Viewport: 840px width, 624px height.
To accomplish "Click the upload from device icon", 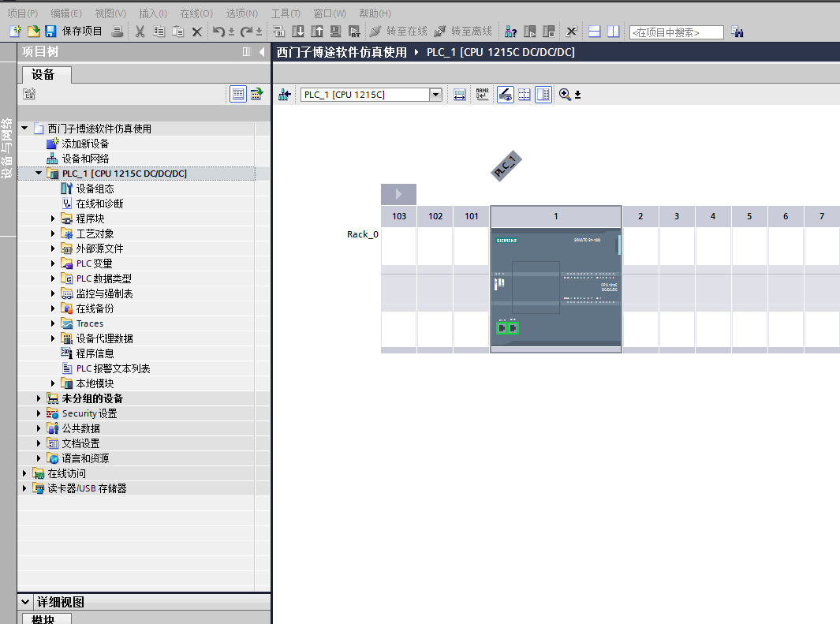I will (x=316, y=32).
